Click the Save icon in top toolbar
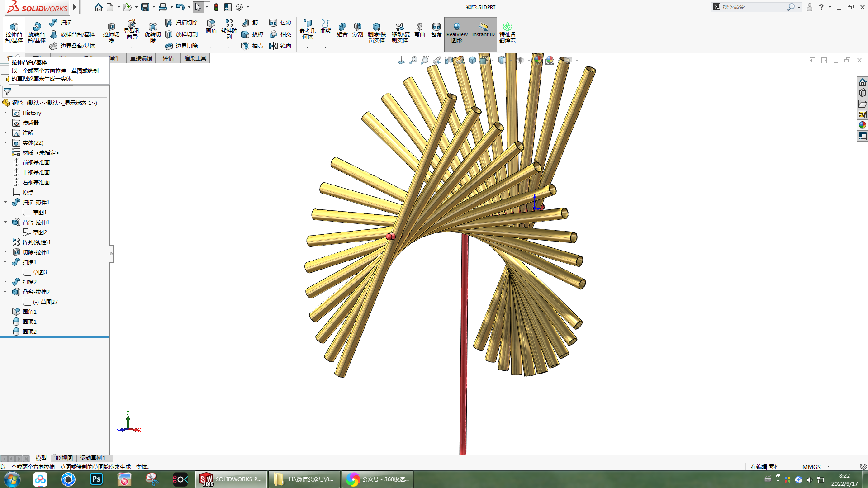Image resolution: width=868 pixels, height=488 pixels. 145,7
